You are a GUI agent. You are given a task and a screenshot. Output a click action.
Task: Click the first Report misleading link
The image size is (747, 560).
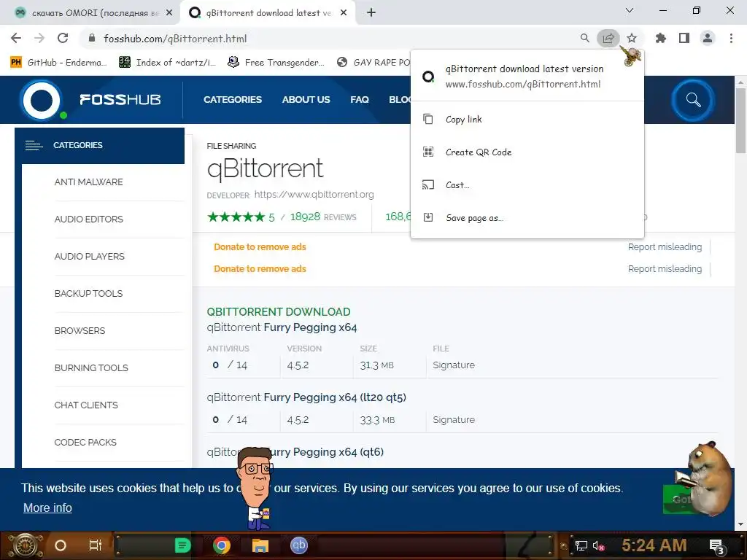point(665,246)
